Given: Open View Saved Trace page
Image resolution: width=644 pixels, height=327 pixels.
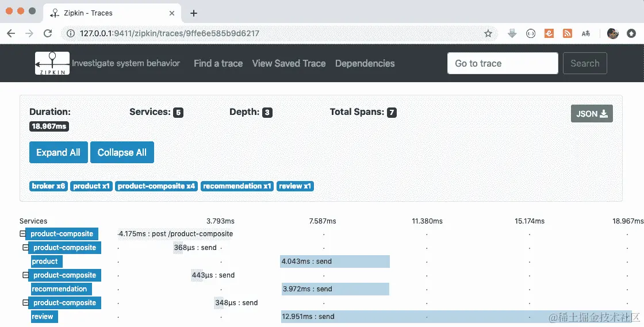Looking at the screenshot, I should pos(289,63).
